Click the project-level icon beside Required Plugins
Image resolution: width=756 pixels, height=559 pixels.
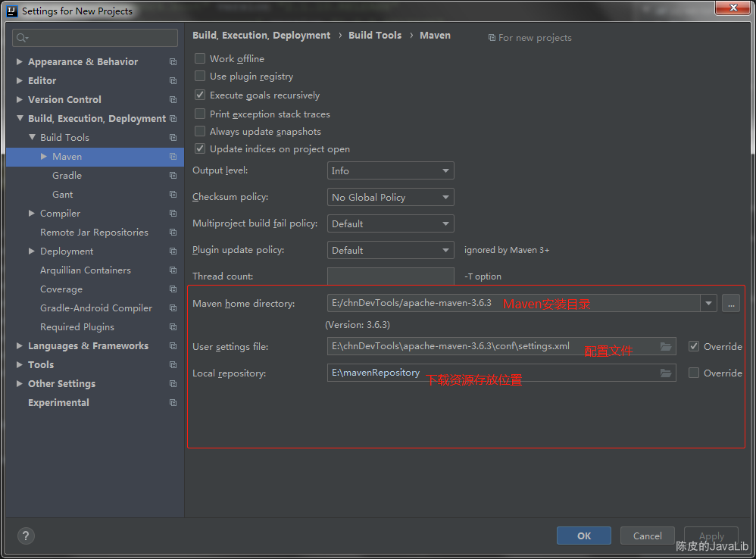[x=173, y=326]
